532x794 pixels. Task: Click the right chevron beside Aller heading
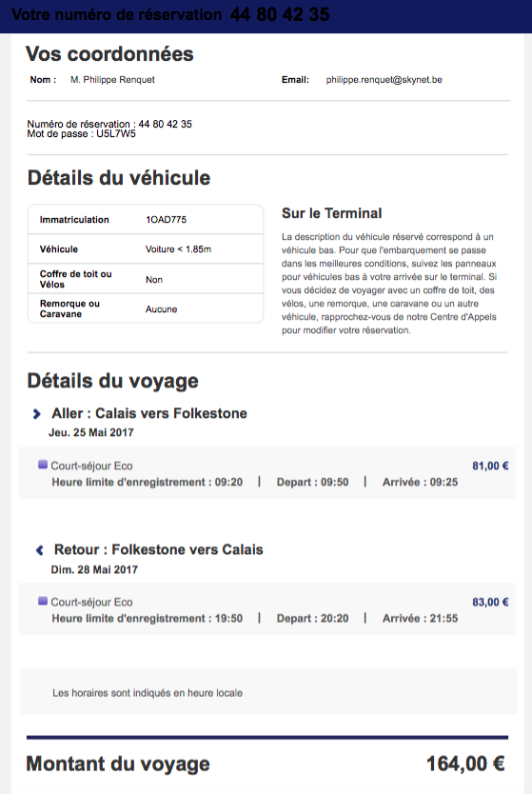[36, 414]
